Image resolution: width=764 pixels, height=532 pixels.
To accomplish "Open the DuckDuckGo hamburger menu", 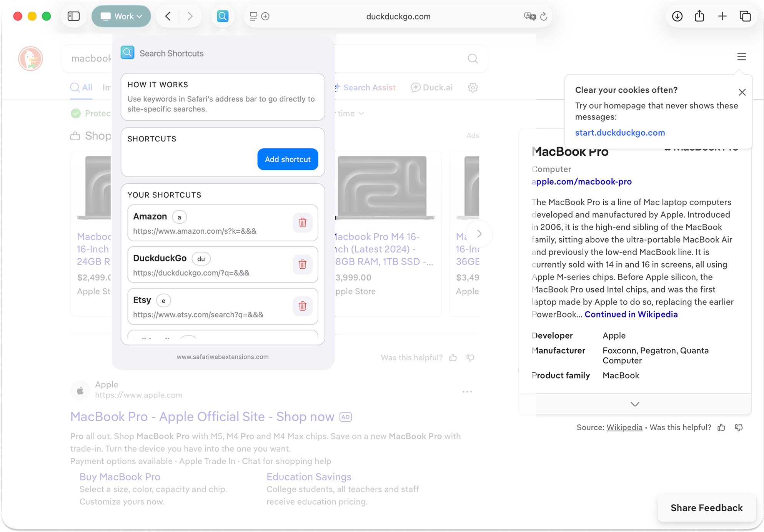I will 741,57.
